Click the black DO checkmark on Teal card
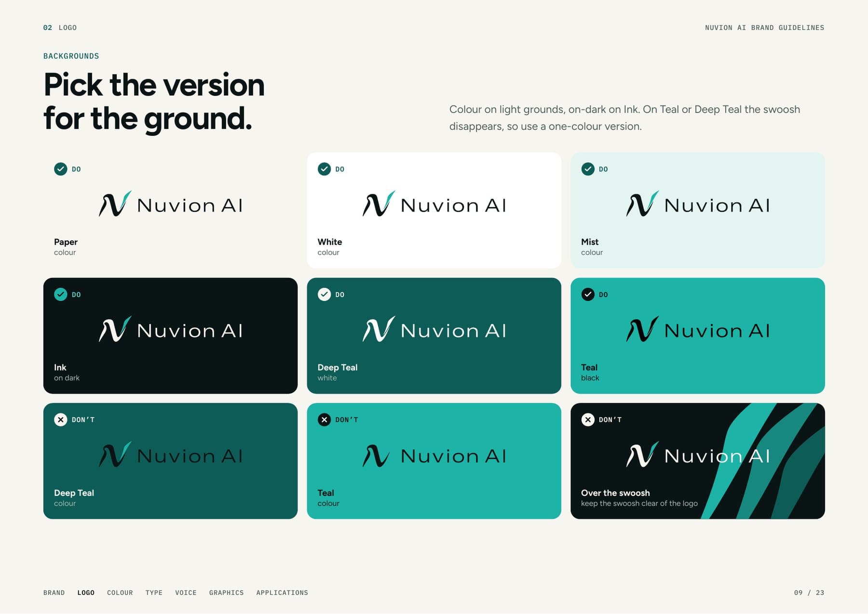The image size is (868, 614). point(588,294)
